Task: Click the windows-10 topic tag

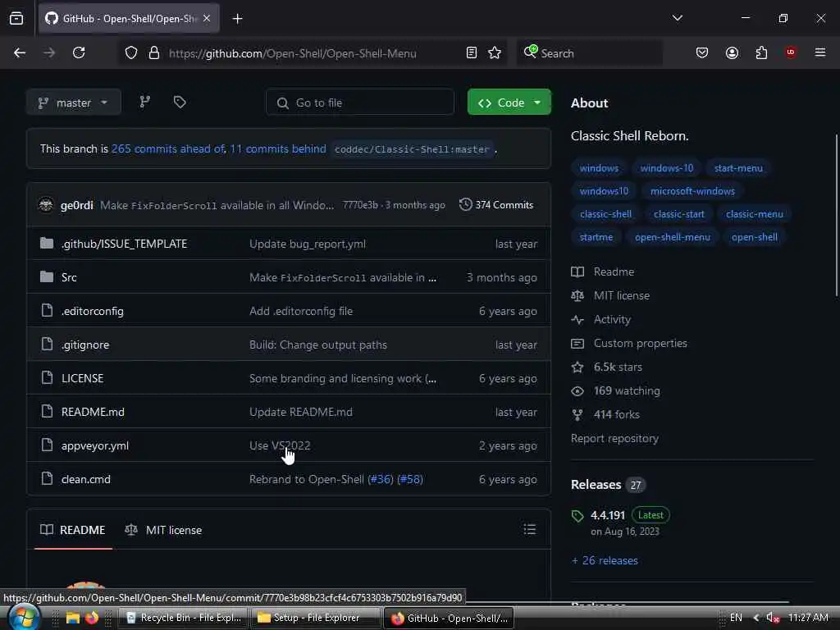Action: pyautogui.click(x=666, y=167)
